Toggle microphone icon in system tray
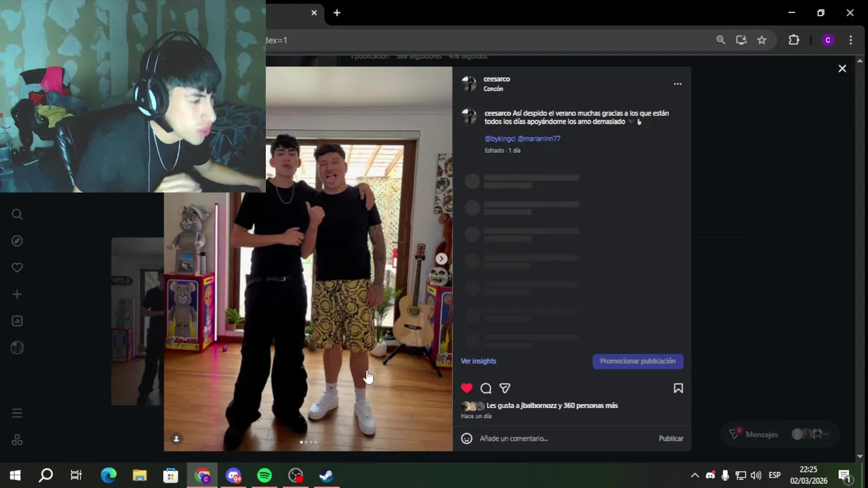 (725, 476)
